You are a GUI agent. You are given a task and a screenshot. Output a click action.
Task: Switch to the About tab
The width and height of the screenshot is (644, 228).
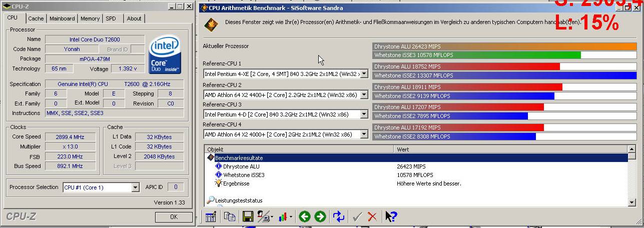(x=134, y=18)
